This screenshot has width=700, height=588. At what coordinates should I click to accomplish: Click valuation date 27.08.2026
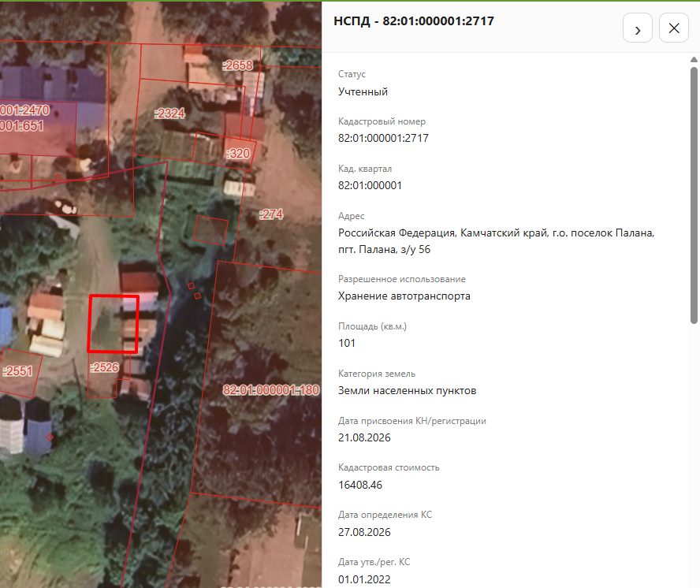[364, 532]
